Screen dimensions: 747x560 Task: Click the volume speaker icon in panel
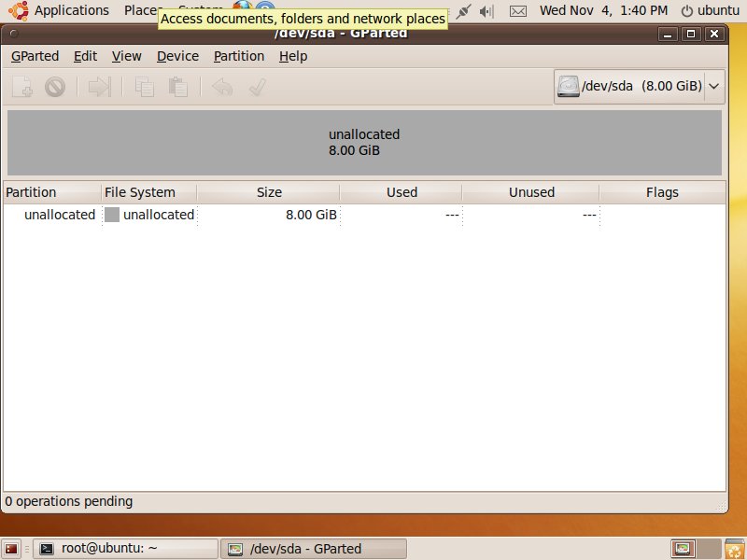point(486,10)
